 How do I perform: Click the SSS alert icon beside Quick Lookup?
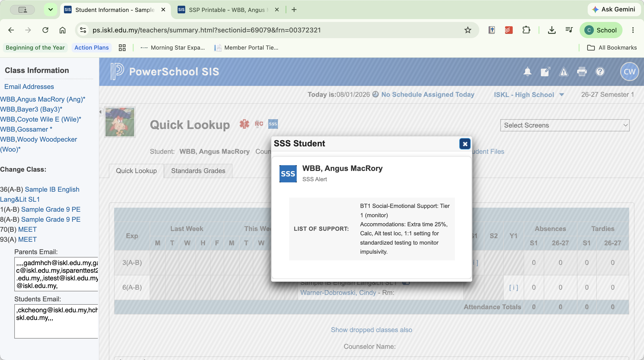(x=273, y=124)
